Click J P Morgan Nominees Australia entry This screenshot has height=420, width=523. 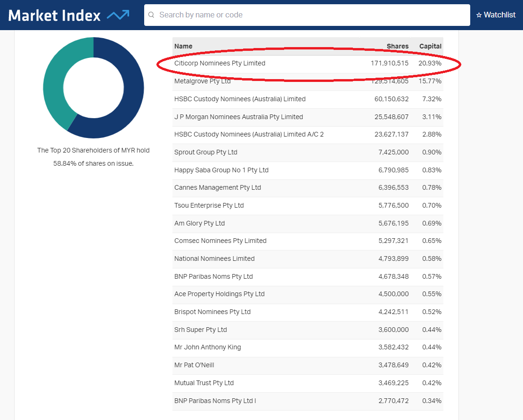tap(238, 117)
